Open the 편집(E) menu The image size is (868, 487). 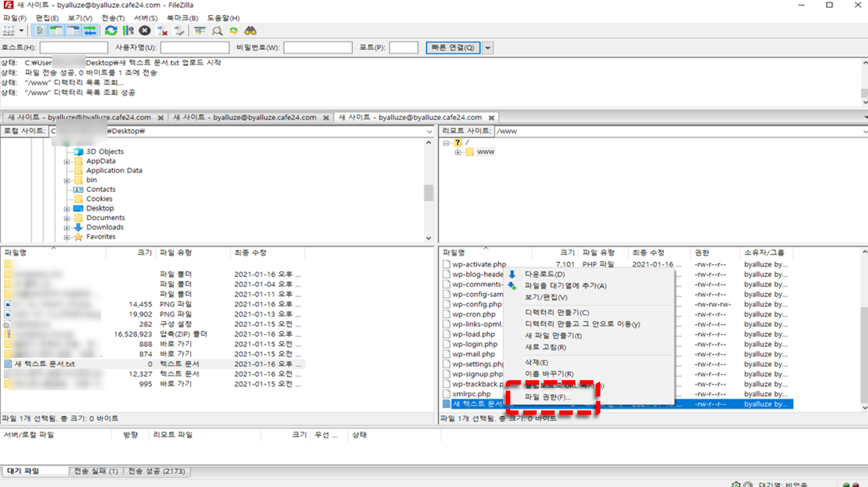click(x=48, y=18)
